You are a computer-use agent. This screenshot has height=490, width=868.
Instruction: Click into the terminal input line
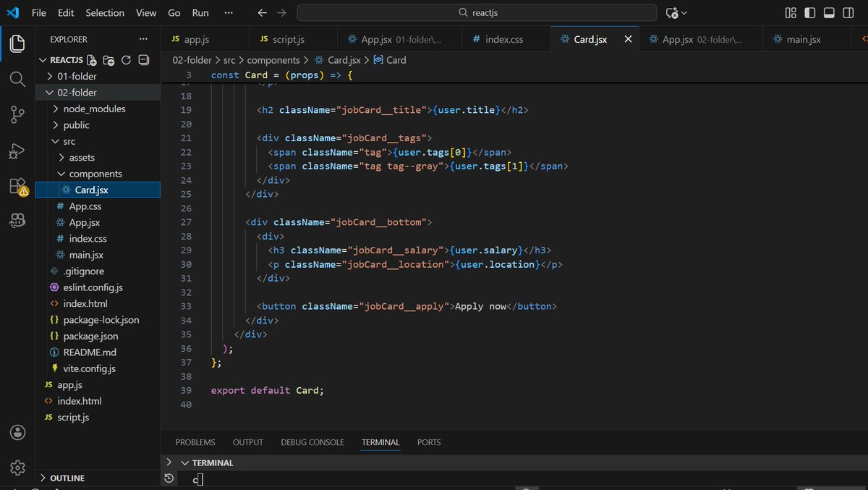pyautogui.click(x=521, y=479)
